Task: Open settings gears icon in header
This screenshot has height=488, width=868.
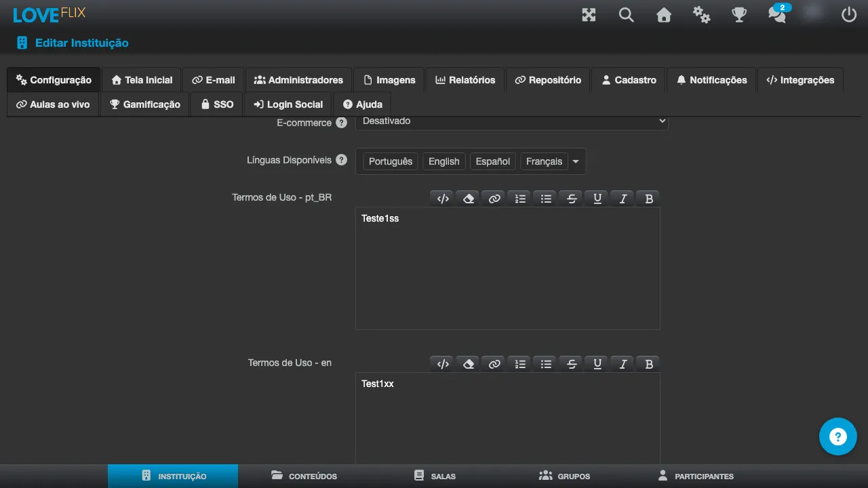Action: (701, 14)
